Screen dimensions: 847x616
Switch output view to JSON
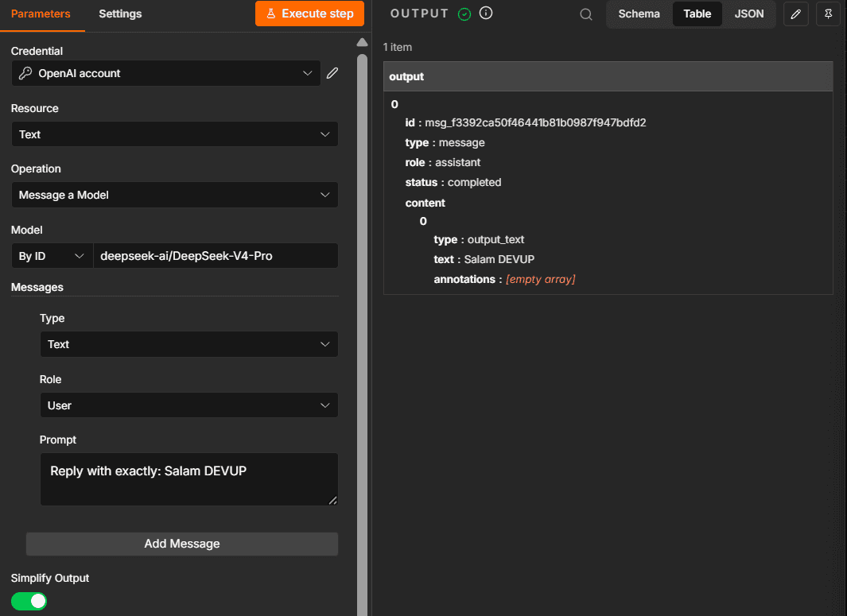point(748,14)
